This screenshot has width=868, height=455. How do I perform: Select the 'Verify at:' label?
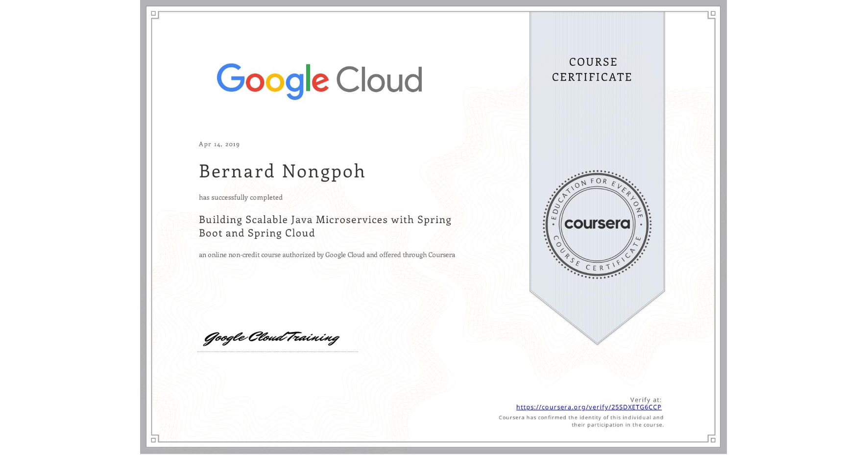645,400
